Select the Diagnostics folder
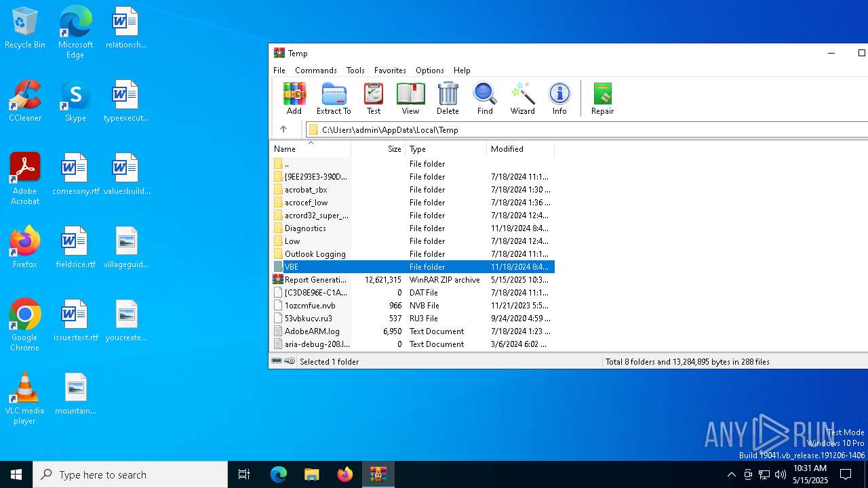The width and height of the screenshot is (868, 488). [412, 228]
